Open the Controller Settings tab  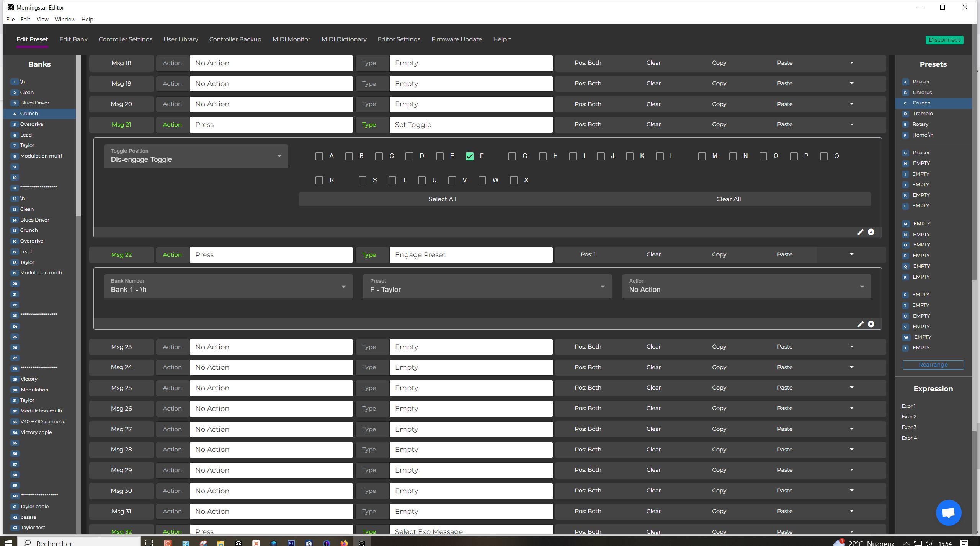125,39
